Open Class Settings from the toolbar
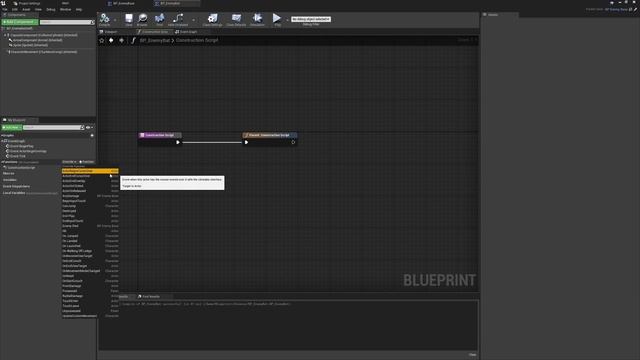This screenshot has width=640, height=360. click(213, 19)
